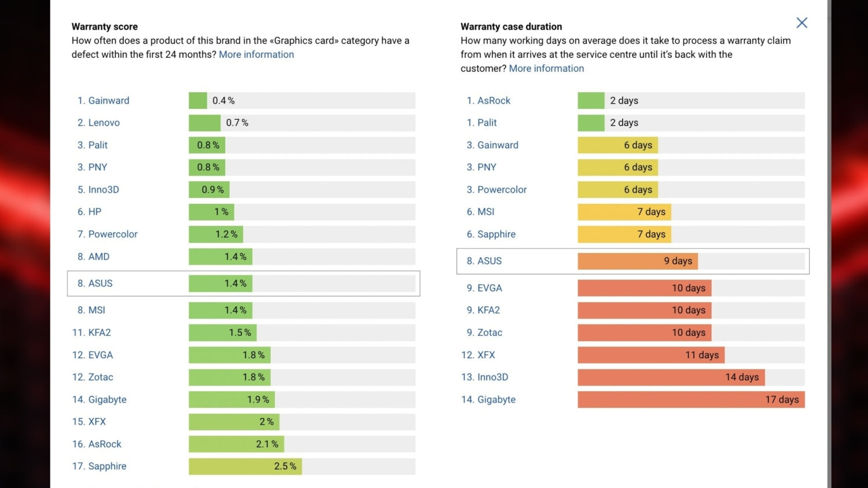This screenshot has height=488, width=868.
Task: Select Palit's 2 days duration bar
Action: [x=591, y=123]
